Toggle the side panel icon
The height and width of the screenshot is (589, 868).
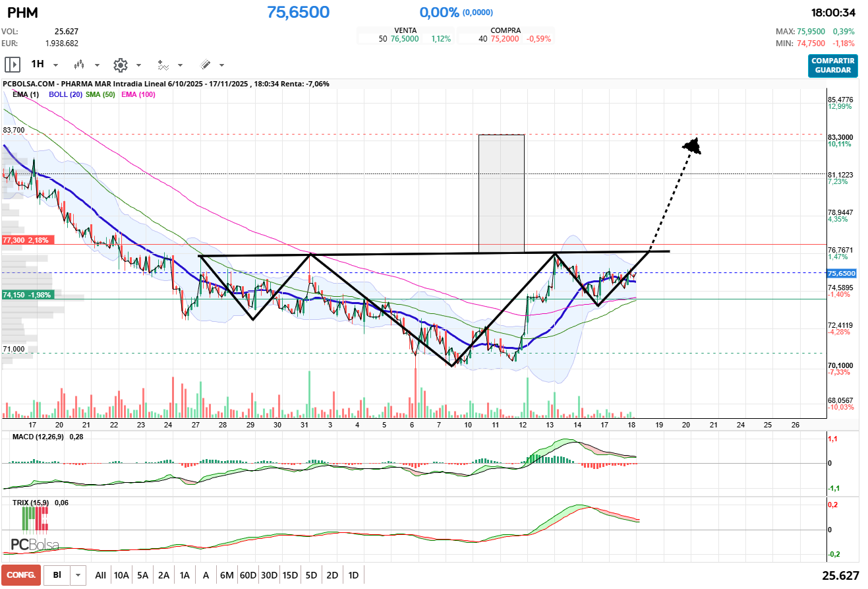click(x=13, y=65)
